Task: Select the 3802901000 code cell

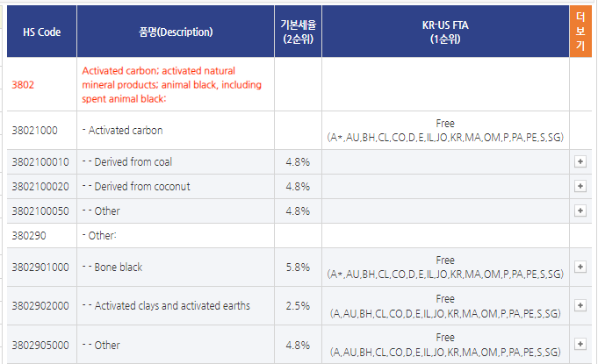Action: click(x=42, y=268)
